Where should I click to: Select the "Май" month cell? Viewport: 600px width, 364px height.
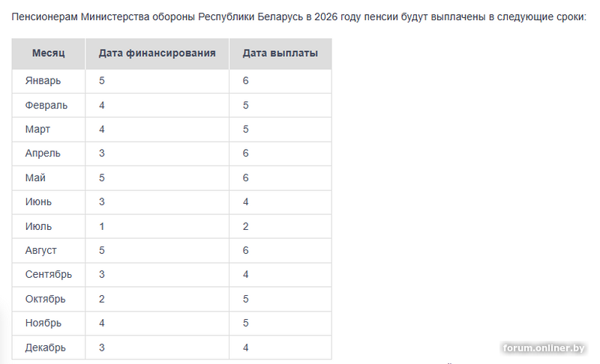click(35, 178)
